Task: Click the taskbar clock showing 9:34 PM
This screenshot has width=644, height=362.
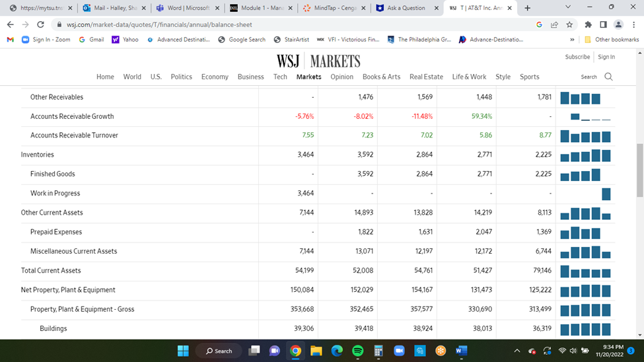Action: pos(610,351)
